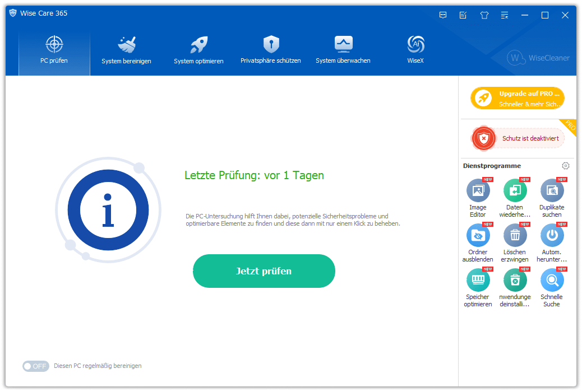Screen dimensions: 582x392
Task: Open main menu icon in title bar
Action: pyautogui.click(x=505, y=15)
